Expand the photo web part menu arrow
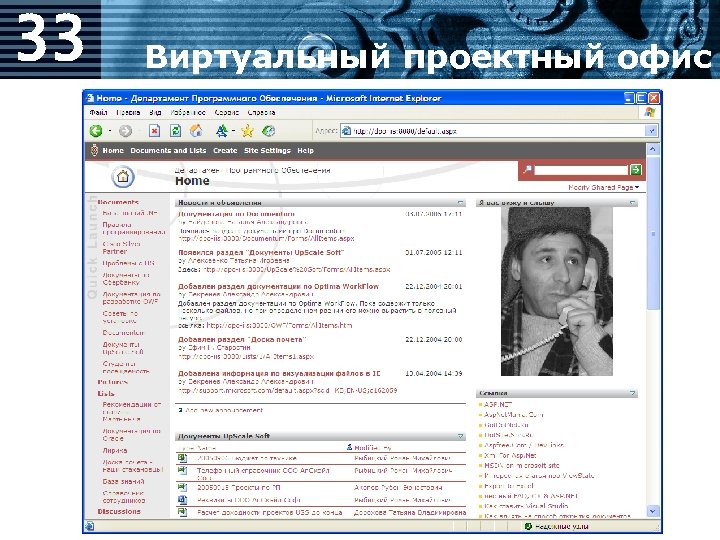The image size is (720, 540). point(632,202)
